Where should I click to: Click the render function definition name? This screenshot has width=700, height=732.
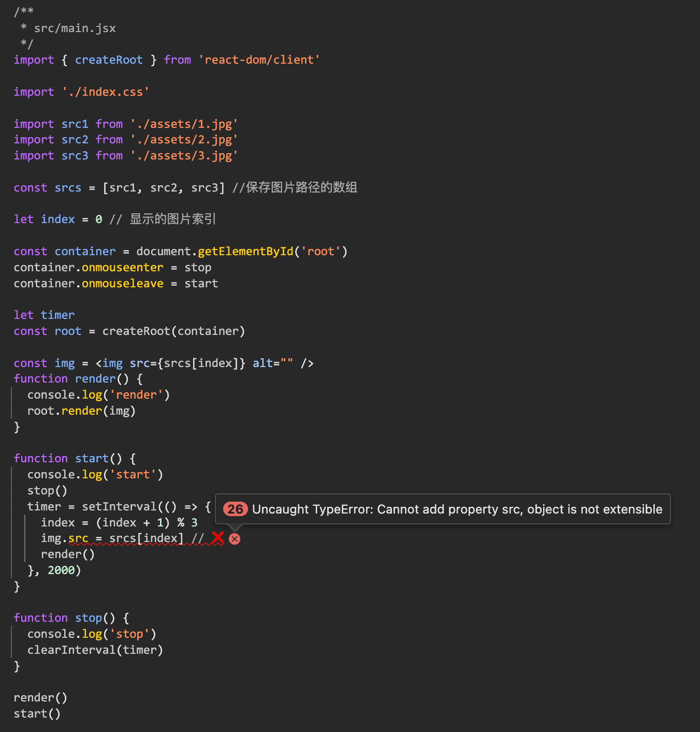point(95,379)
